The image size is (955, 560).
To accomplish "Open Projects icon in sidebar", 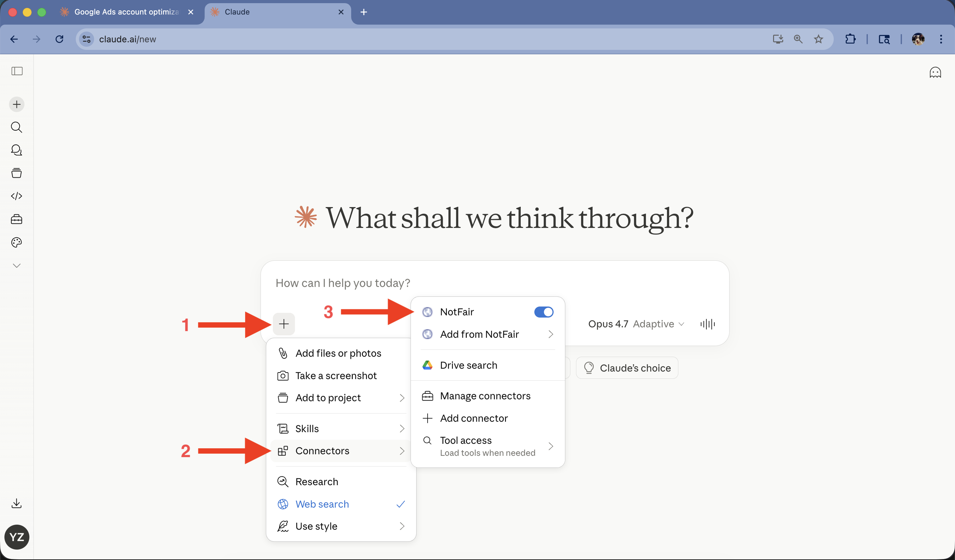I will (x=16, y=173).
